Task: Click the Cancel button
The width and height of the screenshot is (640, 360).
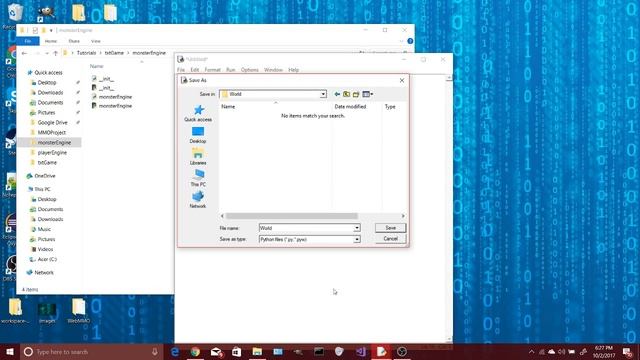Action: pyautogui.click(x=391, y=239)
